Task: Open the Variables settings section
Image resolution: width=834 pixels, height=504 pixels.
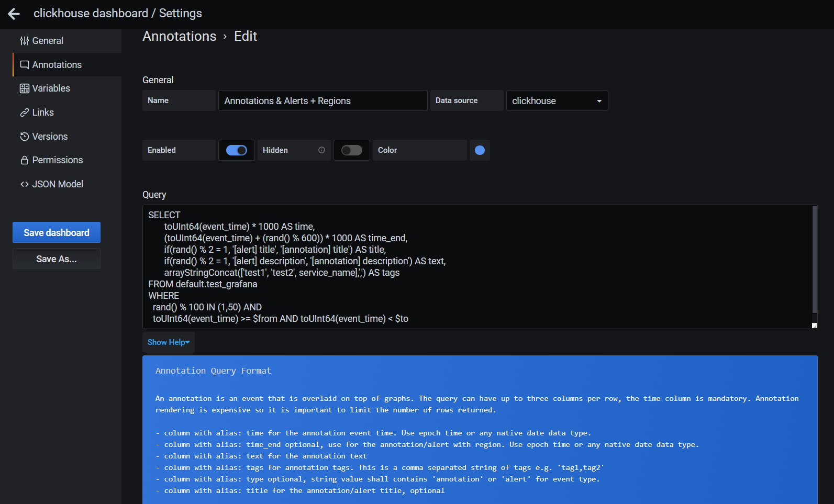Action: (x=67, y=88)
